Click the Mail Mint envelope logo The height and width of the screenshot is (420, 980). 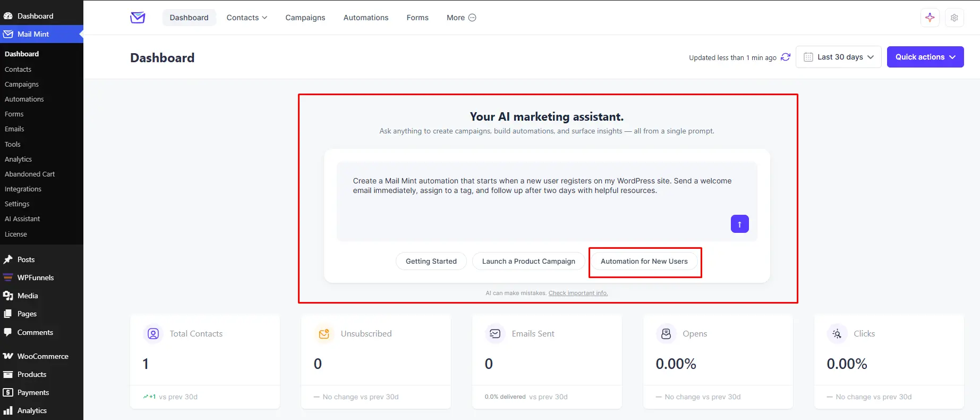[138, 18]
